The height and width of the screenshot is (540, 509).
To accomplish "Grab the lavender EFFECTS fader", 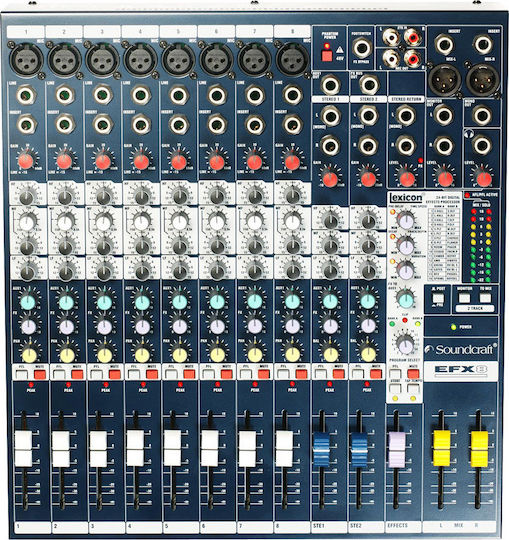I will [397, 450].
